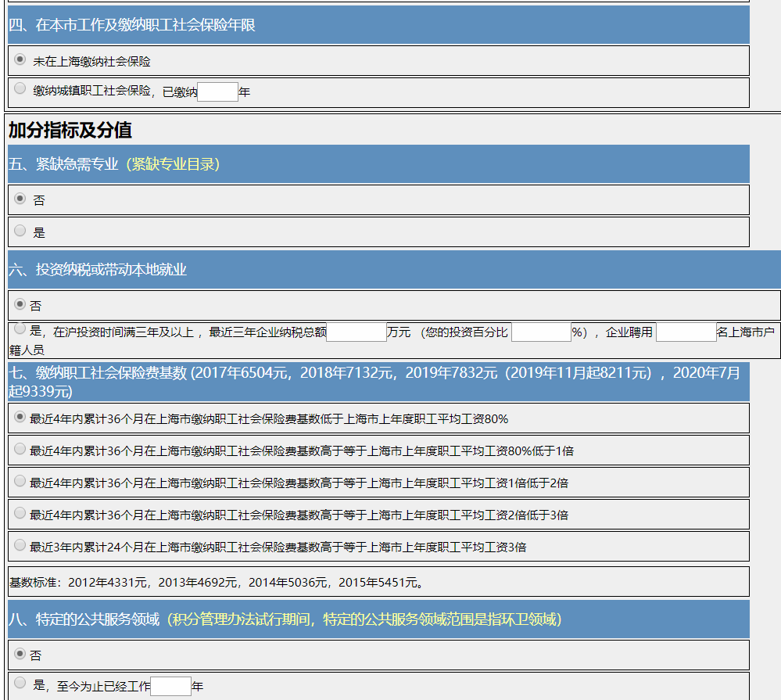This screenshot has height=700, width=781.
Task: Click the 企业纳税总额 万元 input field
Action: click(356, 332)
